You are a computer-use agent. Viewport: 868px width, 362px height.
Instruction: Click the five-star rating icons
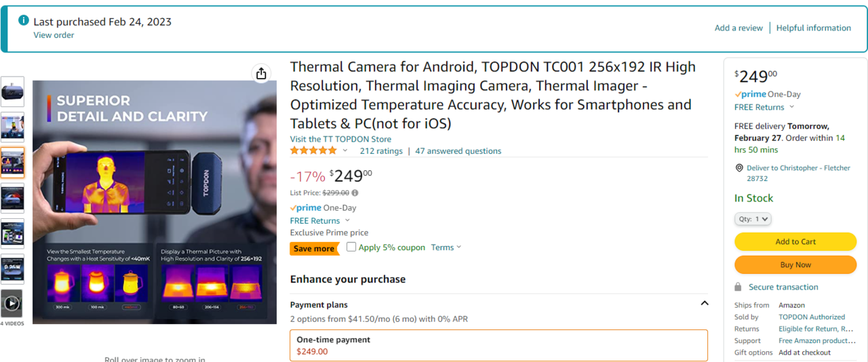click(313, 150)
